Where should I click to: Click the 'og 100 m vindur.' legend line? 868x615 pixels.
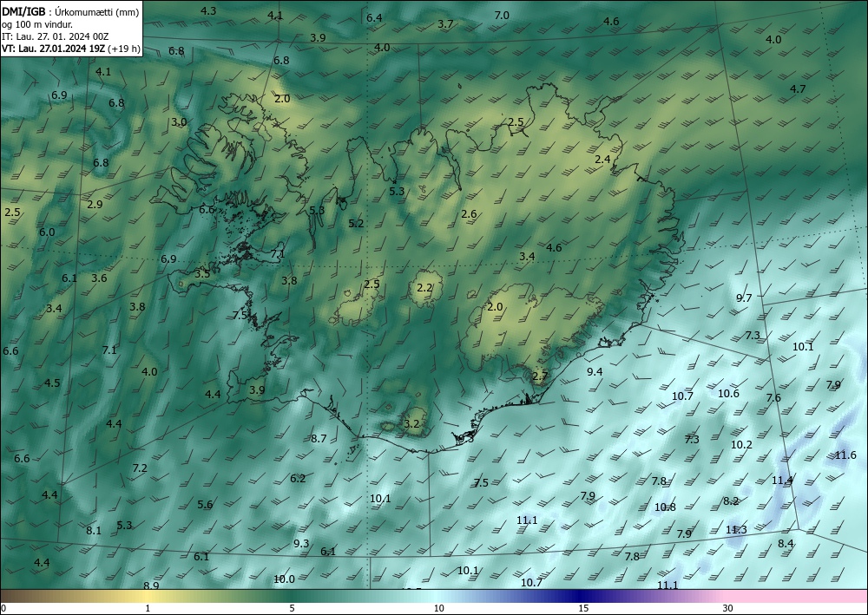(37, 24)
